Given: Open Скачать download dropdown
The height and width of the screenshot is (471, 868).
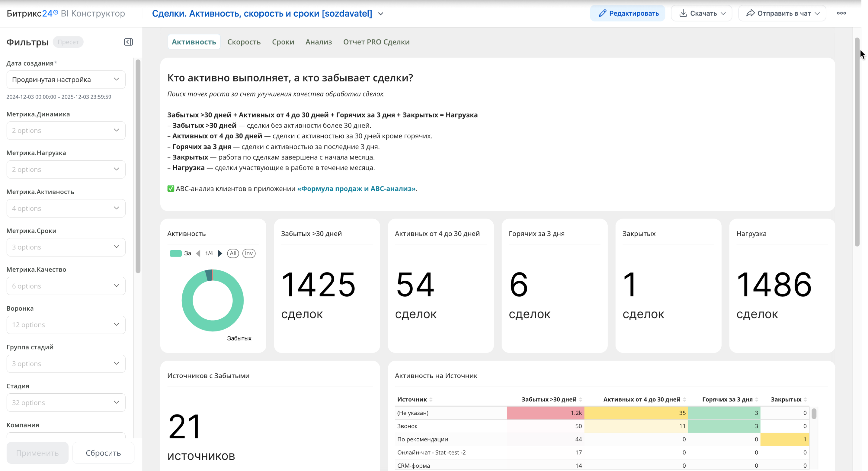Looking at the screenshot, I should pos(702,14).
